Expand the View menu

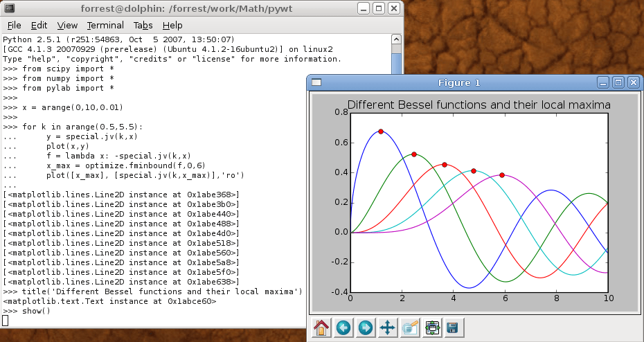(x=67, y=25)
